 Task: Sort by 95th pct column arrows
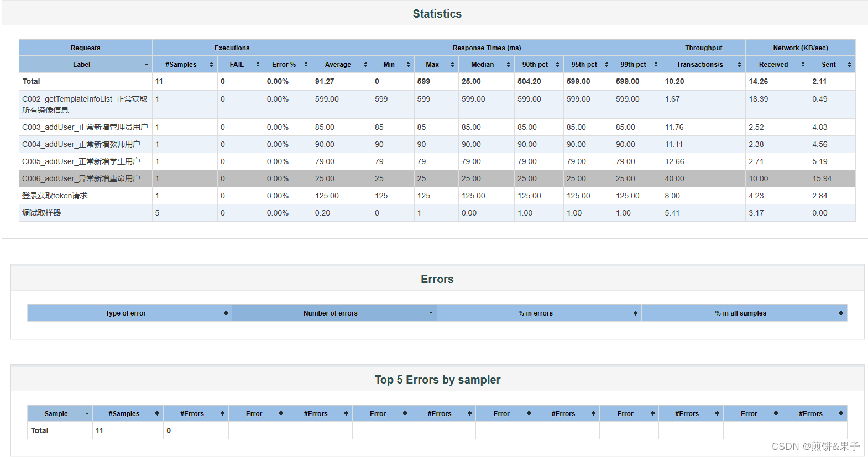[x=606, y=65]
